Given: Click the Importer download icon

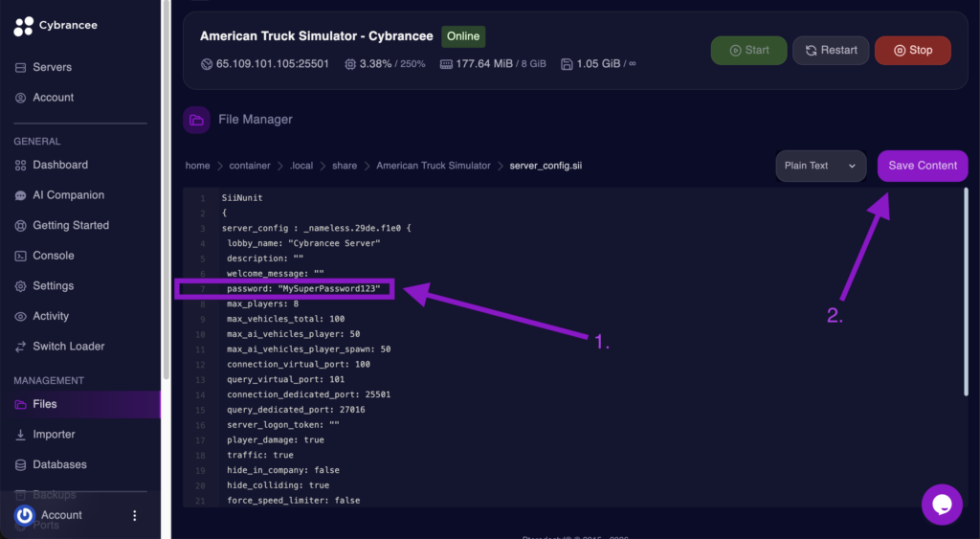Looking at the screenshot, I should 21,435.
